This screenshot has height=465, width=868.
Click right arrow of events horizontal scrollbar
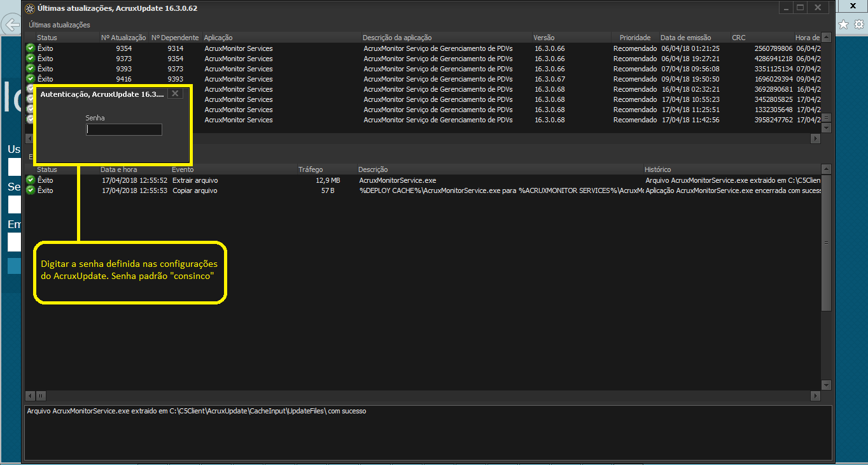tap(816, 396)
